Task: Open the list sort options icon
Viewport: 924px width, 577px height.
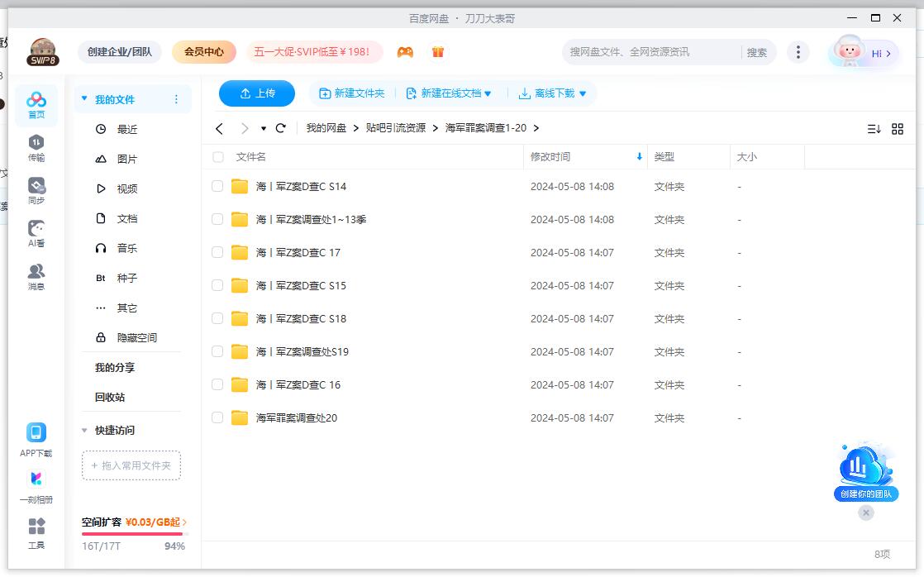Action: (x=874, y=129)
